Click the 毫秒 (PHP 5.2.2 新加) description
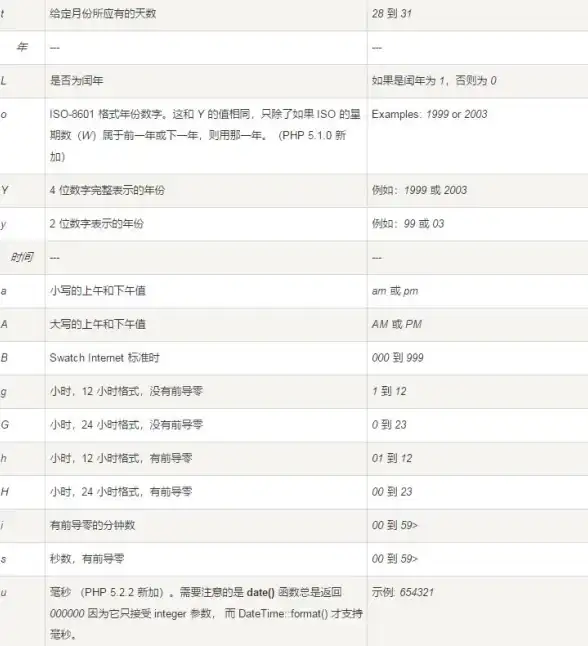 pyautogui.click(x=206, y=613)
